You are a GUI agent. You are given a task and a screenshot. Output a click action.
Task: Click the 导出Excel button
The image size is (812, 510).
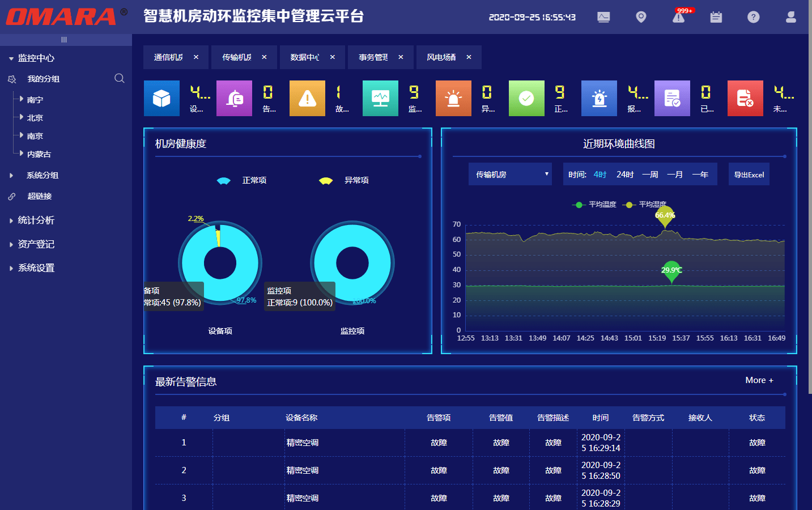point(749,175)
